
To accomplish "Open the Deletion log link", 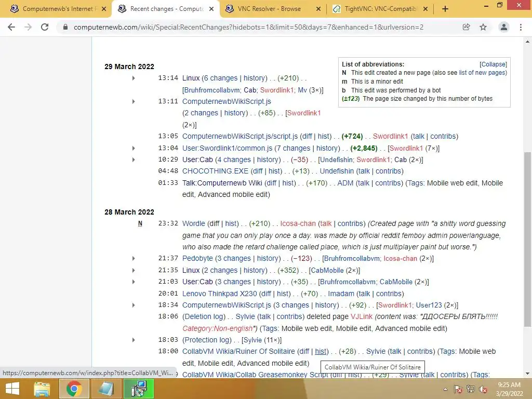I will pos(204,316).
